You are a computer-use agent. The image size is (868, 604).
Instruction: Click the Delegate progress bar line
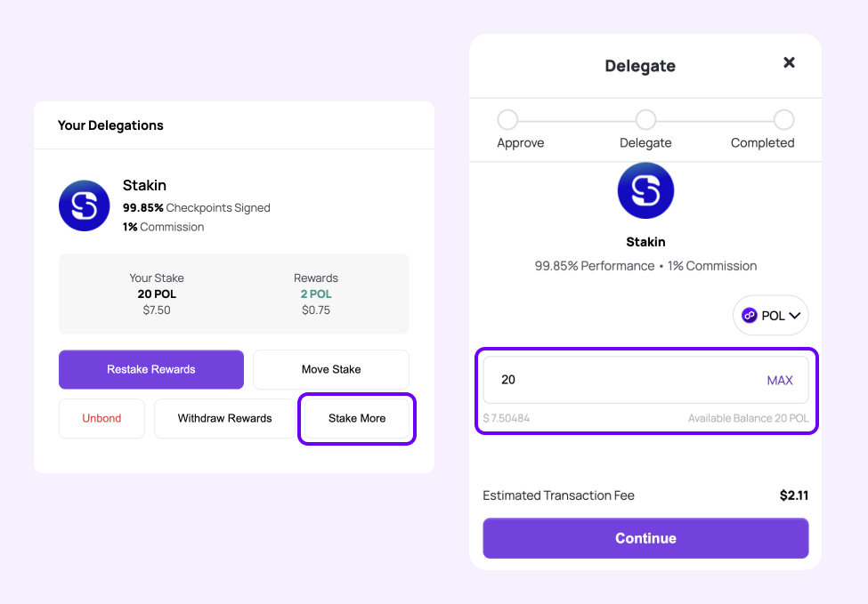[x=577, y=118]
